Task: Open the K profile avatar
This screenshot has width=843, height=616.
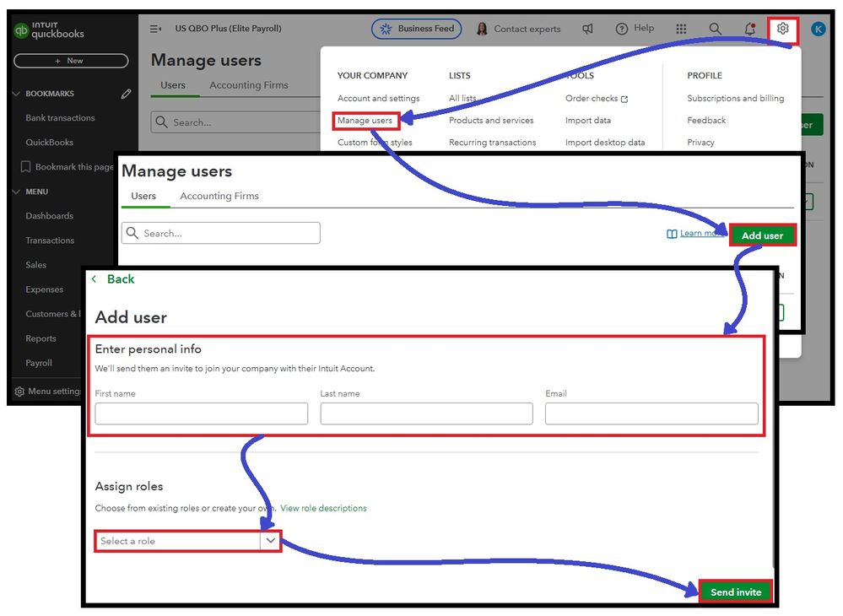Action: pyautogui.click(x=818, y=29)
